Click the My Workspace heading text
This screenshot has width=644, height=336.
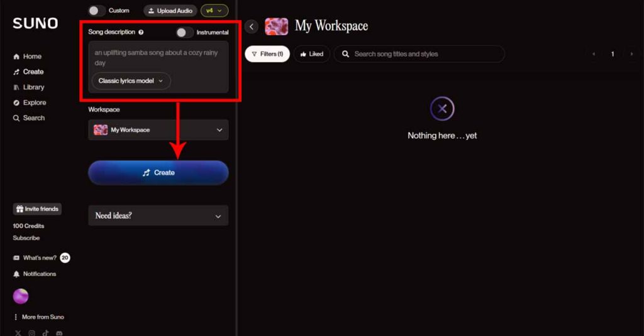(331, 26)
